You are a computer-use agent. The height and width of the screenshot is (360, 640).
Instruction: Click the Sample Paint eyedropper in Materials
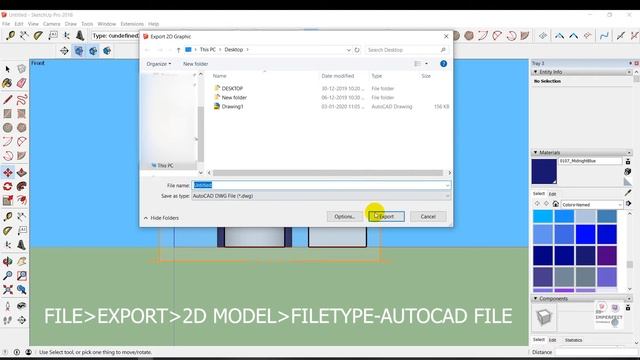click(628, 192)
